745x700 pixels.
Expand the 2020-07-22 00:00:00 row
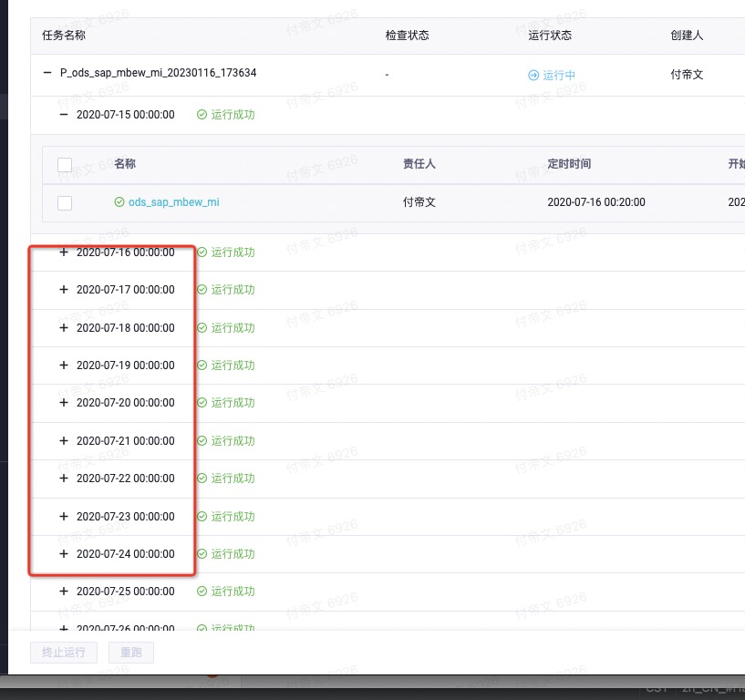point(64,478)
